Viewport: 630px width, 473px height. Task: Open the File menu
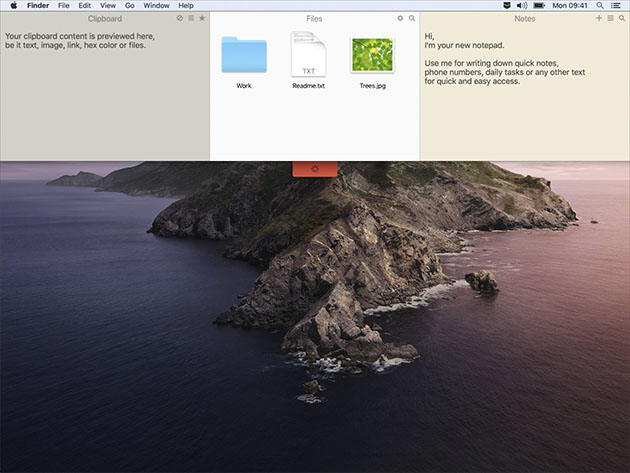click(64, 5)
